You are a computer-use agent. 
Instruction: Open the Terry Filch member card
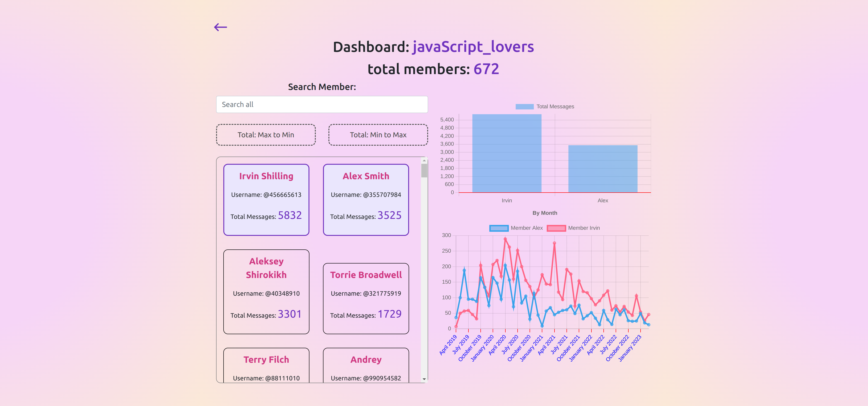tap(266, 366)
